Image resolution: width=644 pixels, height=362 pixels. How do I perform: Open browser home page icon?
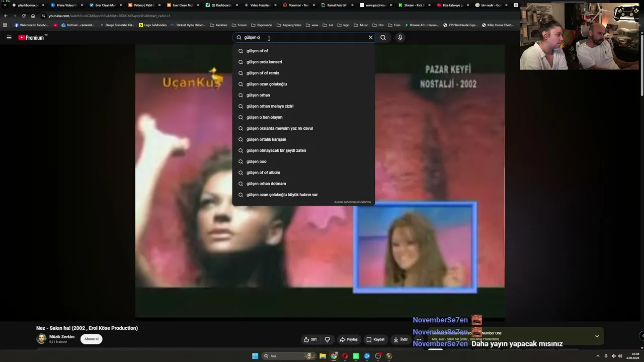click(x=33, y=16)
